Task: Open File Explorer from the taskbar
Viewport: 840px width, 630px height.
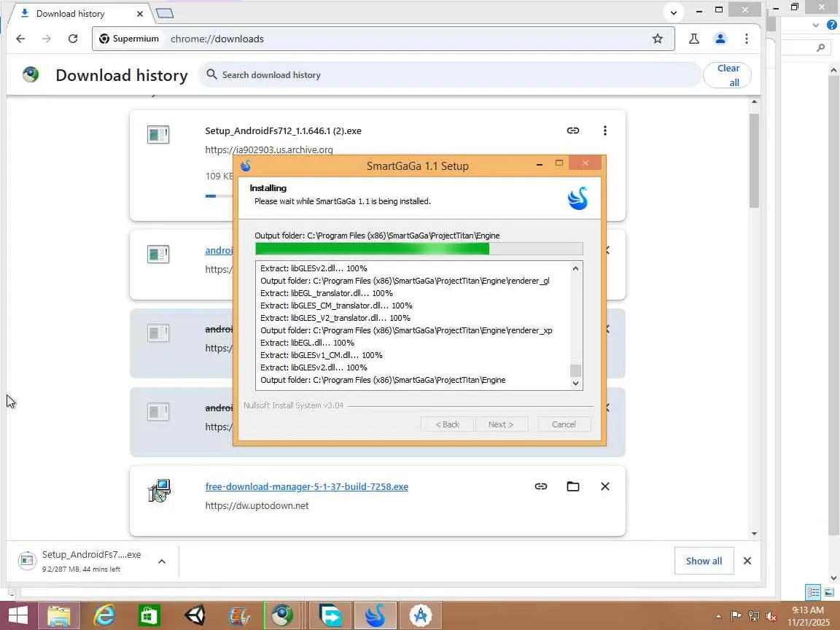Action: (x=59, y=615)
